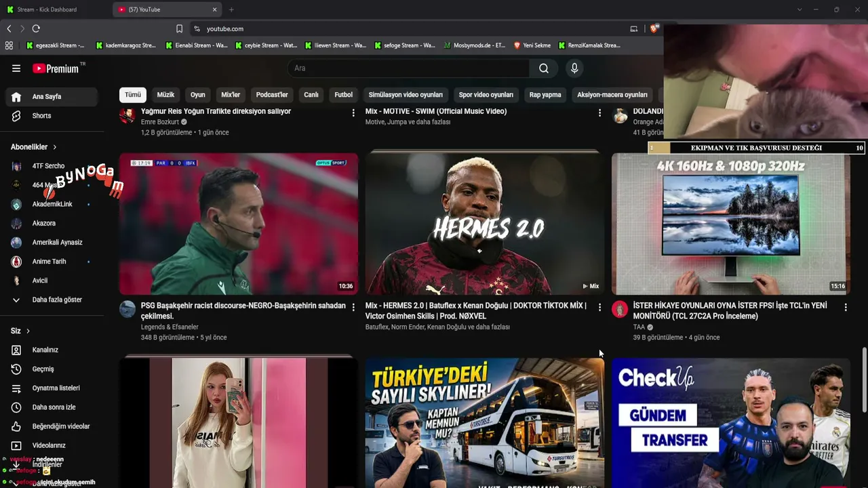Open Daha sonra izle list
868x488 pixels.
coord(52,407)
